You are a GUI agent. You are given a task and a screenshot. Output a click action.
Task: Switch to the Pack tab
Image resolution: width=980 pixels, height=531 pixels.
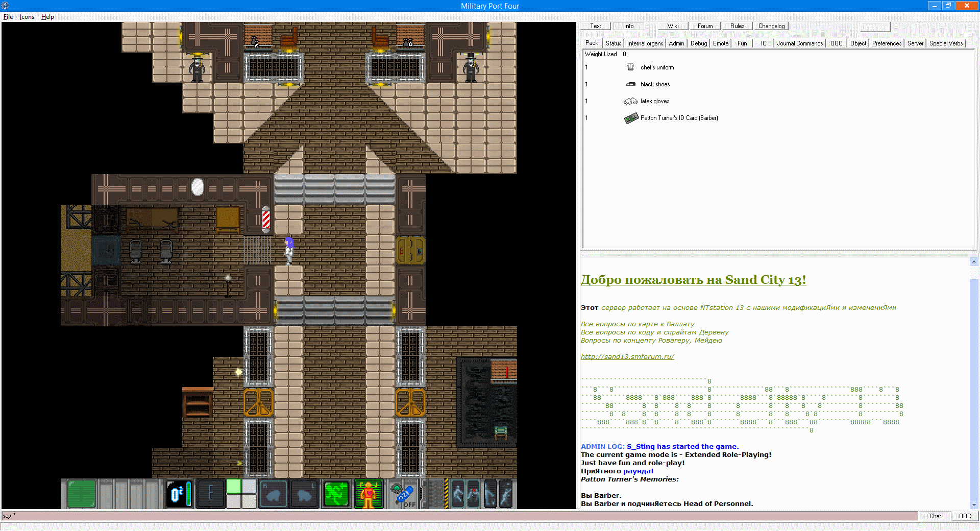(592, 43)
